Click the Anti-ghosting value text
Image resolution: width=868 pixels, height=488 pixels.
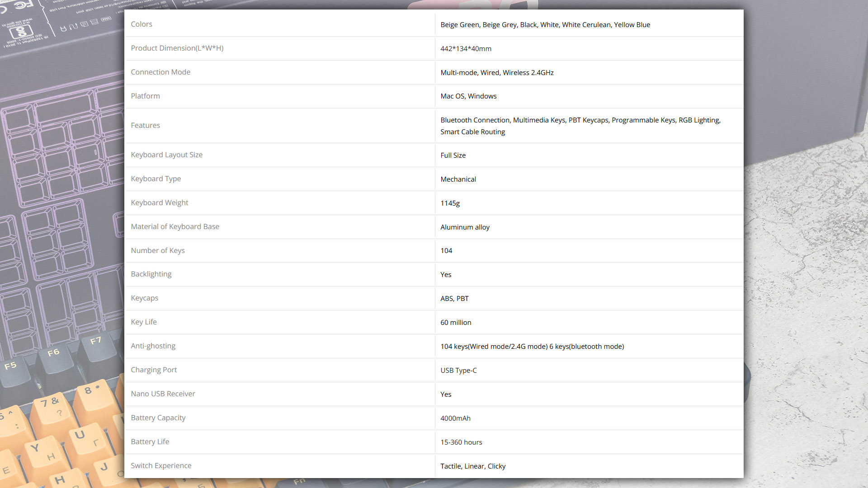[532, 347]
